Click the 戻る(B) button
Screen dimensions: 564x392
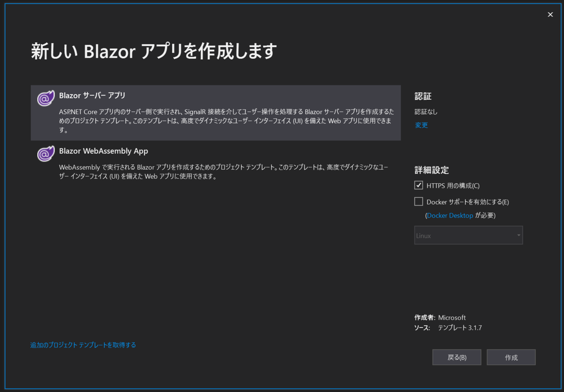click(457, 357)
